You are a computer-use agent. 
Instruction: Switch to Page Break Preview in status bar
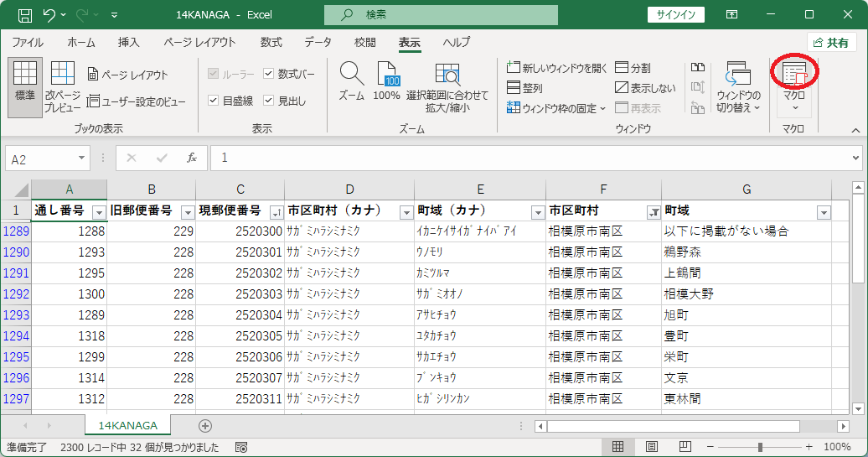click(685, 446)
